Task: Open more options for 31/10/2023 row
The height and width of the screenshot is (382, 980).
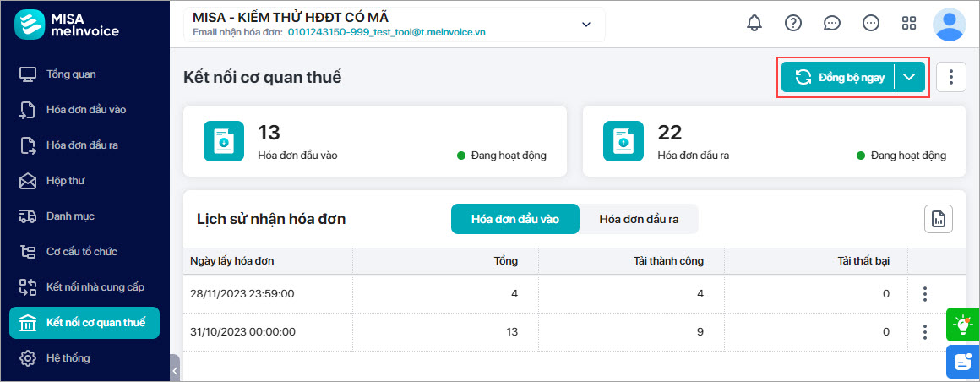Action: (x=925, y=332)
